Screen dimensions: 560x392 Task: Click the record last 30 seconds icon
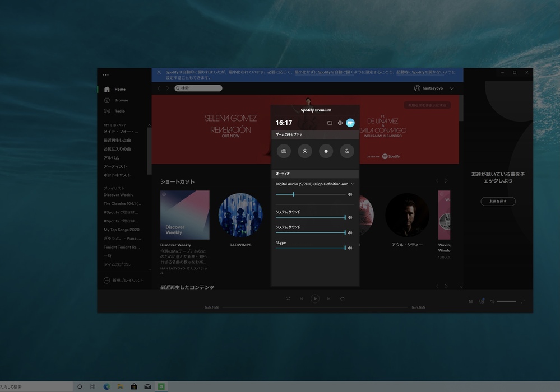tap(305, 151)
